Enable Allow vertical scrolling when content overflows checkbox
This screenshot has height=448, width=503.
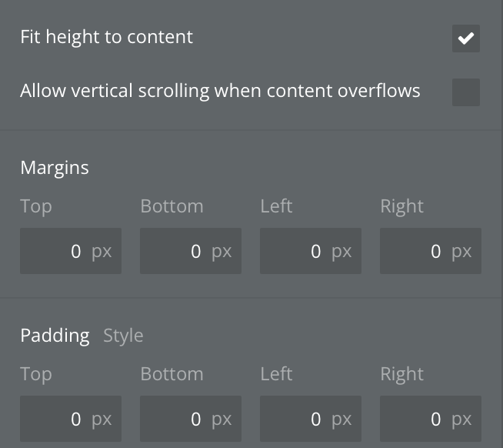[x=465, y=92]
